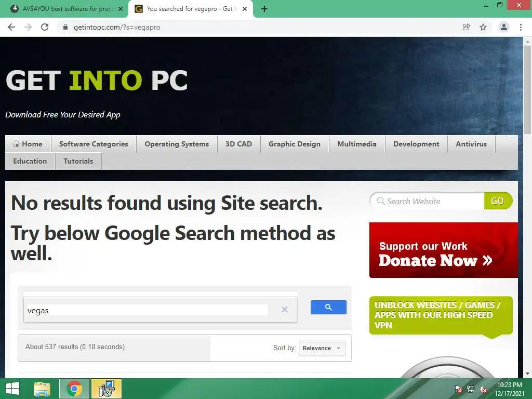Click the Google search box containing 'vegas'
The width and height of the screenshot is (532, 399).
click(x=148, y=310)
